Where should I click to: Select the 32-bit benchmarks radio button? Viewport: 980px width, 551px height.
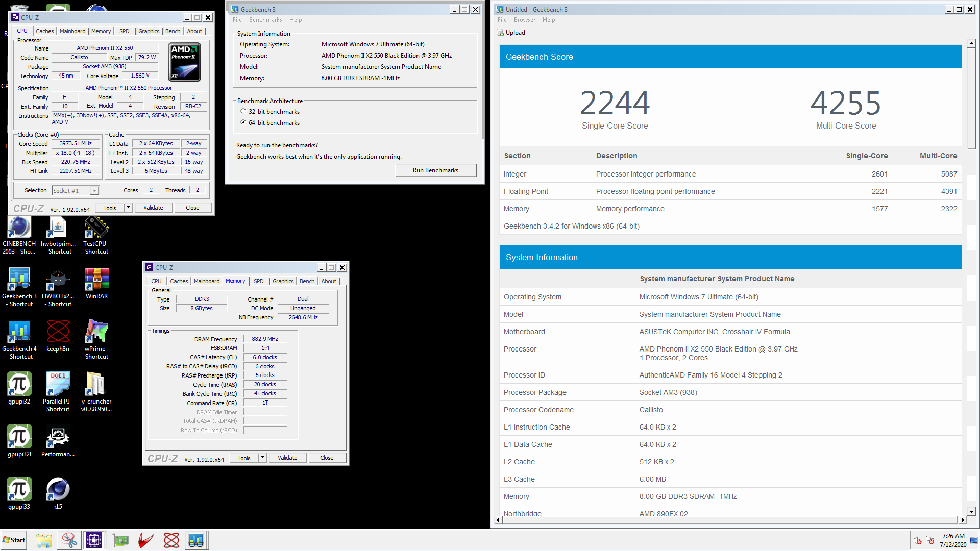click(x=243, y=112)
